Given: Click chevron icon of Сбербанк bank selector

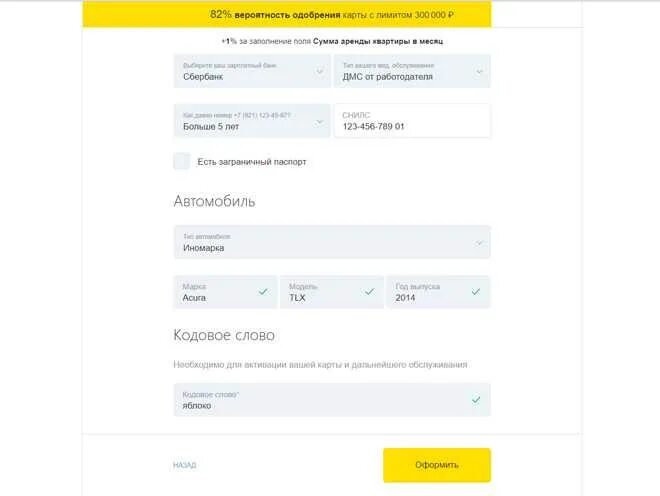Looking at the screenshot, I should click(x=320, y=71).
